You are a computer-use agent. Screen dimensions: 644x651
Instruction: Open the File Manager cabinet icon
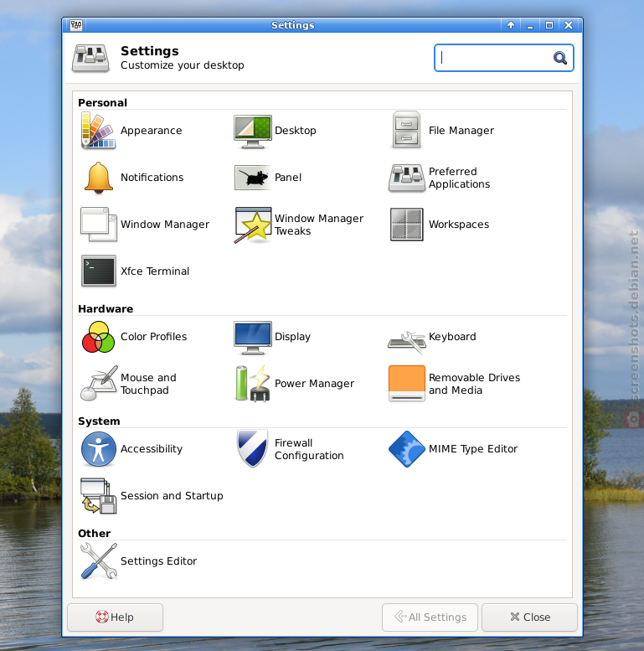(x=407, y=130)
